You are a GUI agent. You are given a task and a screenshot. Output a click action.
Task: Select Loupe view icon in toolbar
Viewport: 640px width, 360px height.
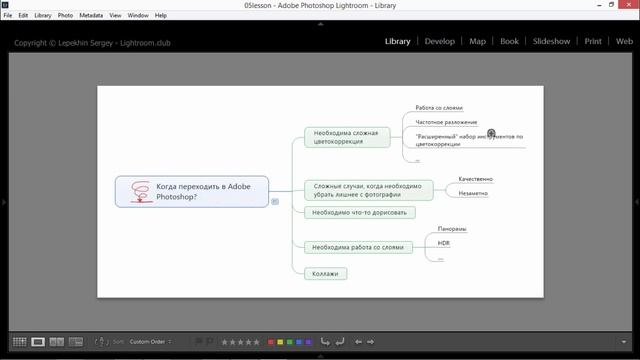38,342
